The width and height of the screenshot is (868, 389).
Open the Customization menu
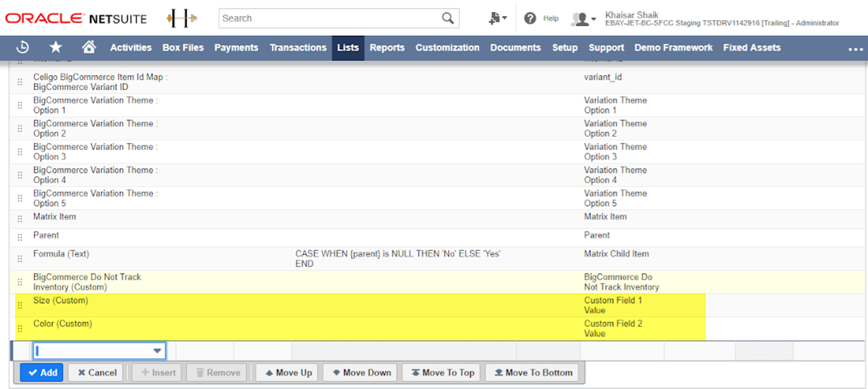point(448,47)
